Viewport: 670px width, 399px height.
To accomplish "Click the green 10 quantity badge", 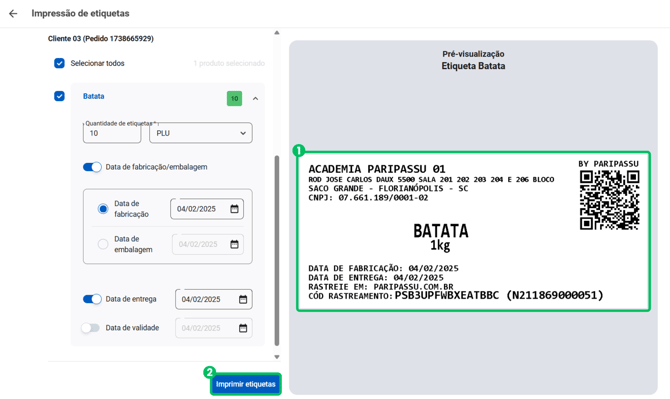I will coord(234,99).
